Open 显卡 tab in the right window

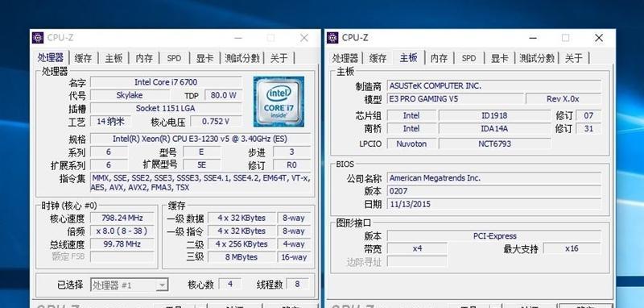click(499, 58)
